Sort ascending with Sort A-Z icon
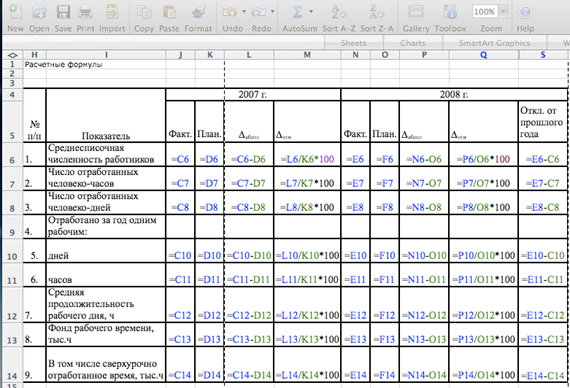The height and width of the screenshot is (388, 570). click(x=339, y=12)
